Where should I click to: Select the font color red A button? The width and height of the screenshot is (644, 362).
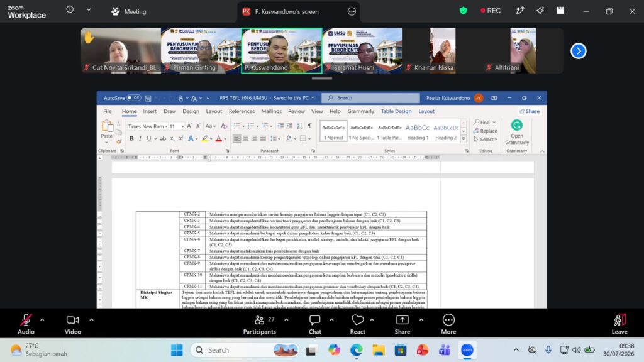tap(218, 139)
